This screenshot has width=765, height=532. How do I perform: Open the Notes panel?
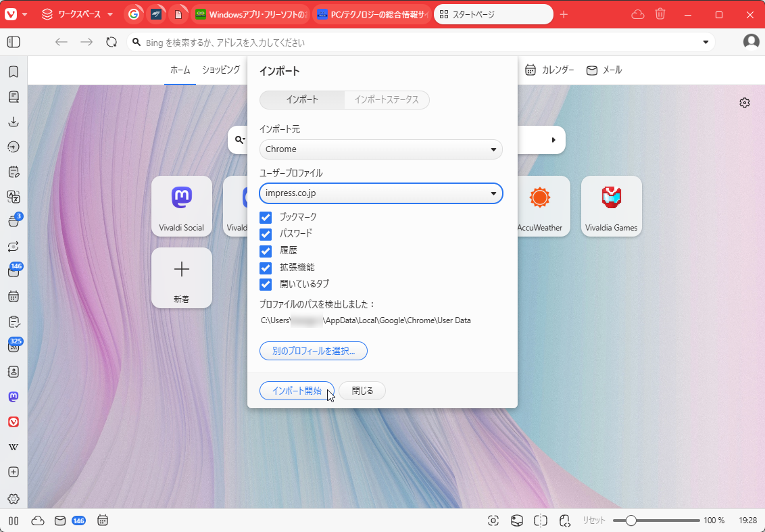(14, 171)
